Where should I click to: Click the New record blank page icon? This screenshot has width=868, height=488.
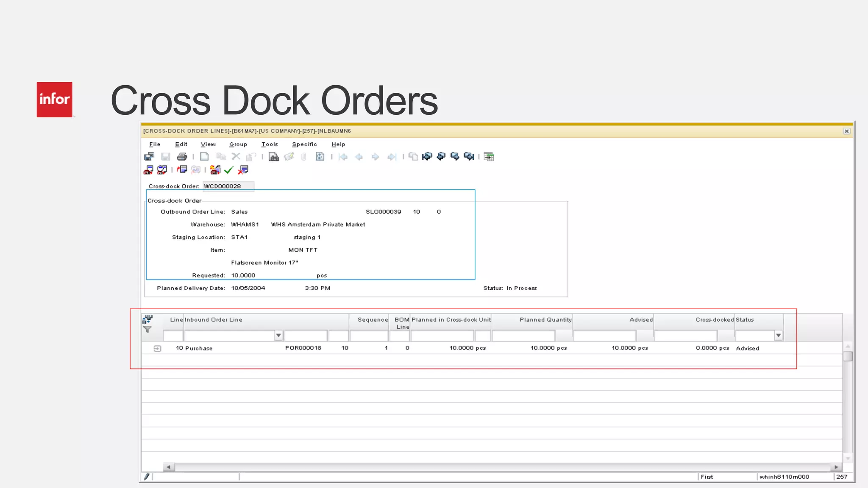pos(204,157)
